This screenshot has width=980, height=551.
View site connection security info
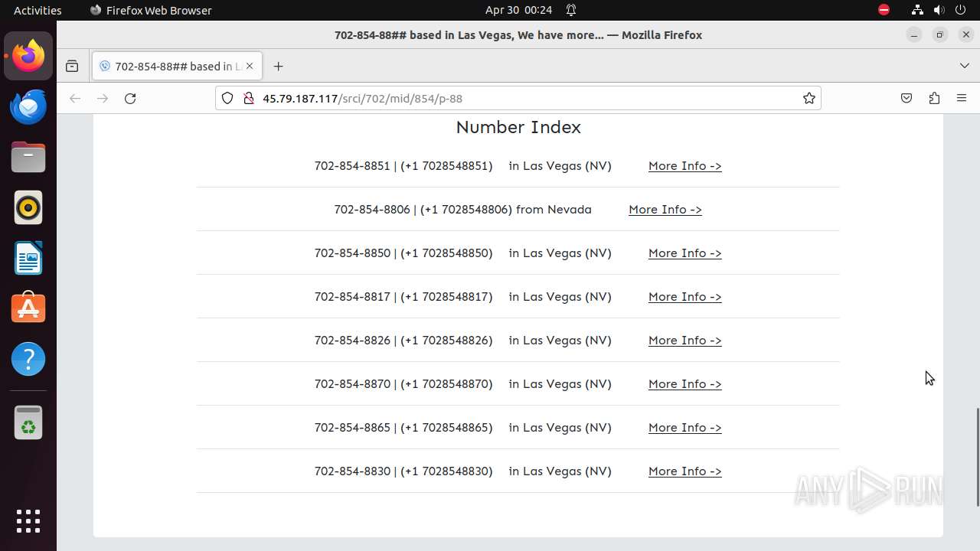[x=248, y=98]
